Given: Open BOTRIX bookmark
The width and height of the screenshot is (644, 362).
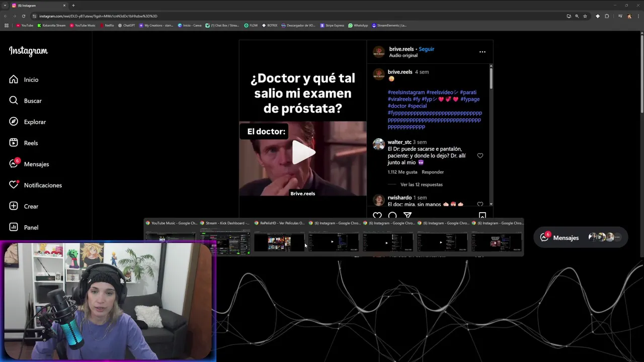Looking at the screenshot, I should (270, 25).
